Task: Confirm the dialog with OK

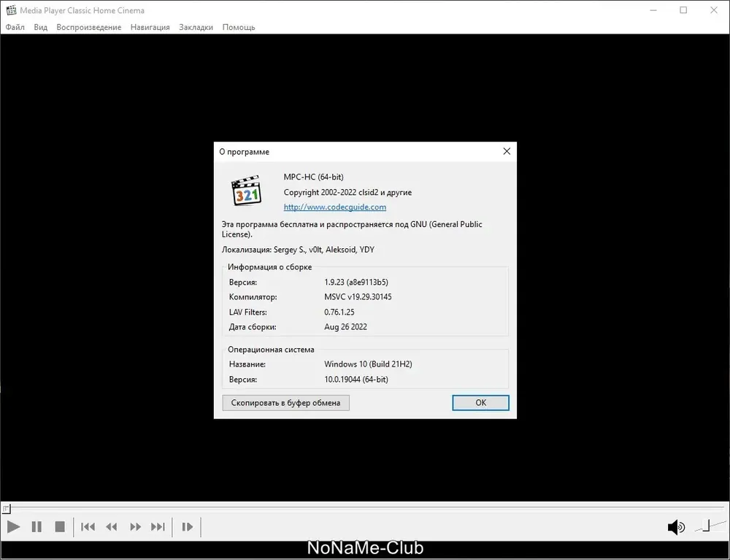Action: tap(480, 403)
